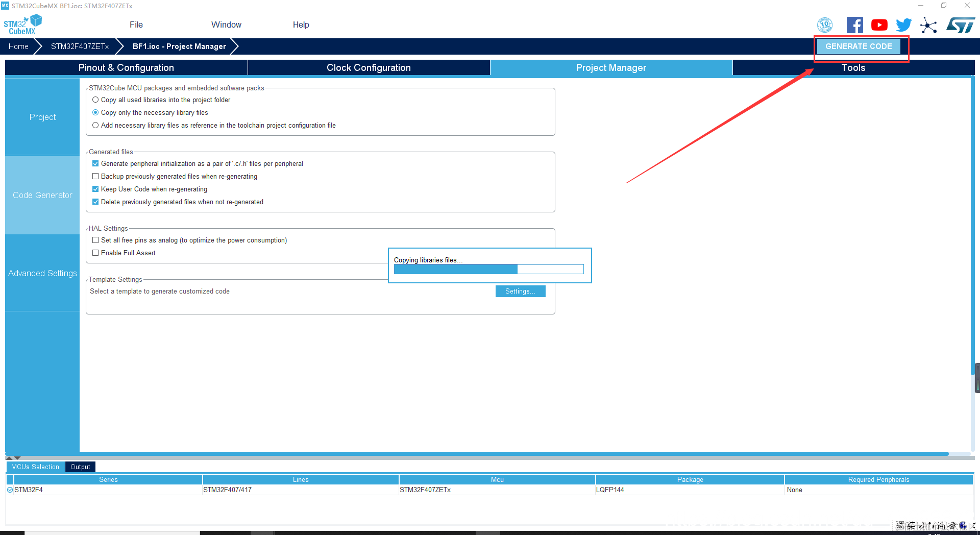Open the STM32CubeMX logo home icon

pos(22,25)
